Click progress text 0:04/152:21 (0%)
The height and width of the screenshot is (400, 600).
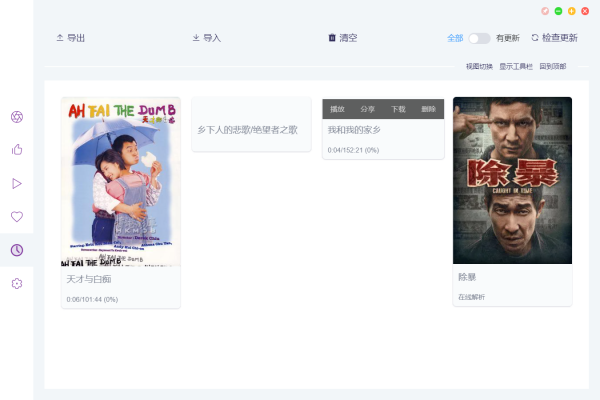point(353,150)
